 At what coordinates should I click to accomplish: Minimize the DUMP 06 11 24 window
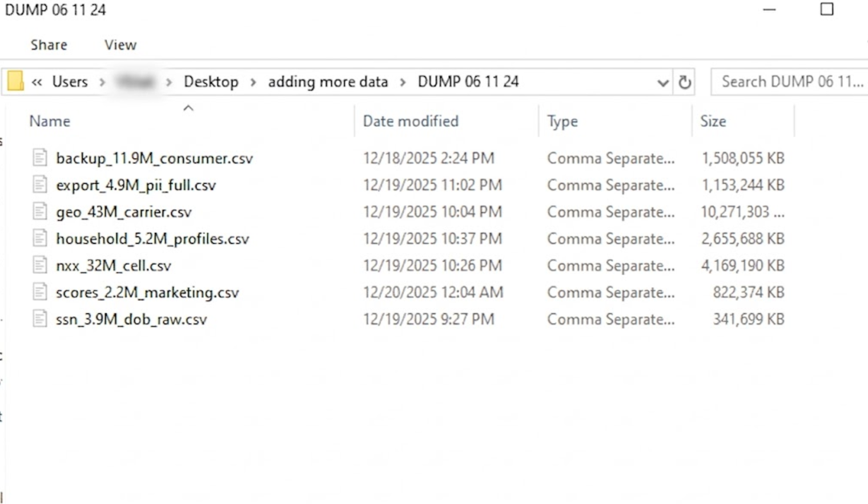pyautogui.click(x=770, y=10)
